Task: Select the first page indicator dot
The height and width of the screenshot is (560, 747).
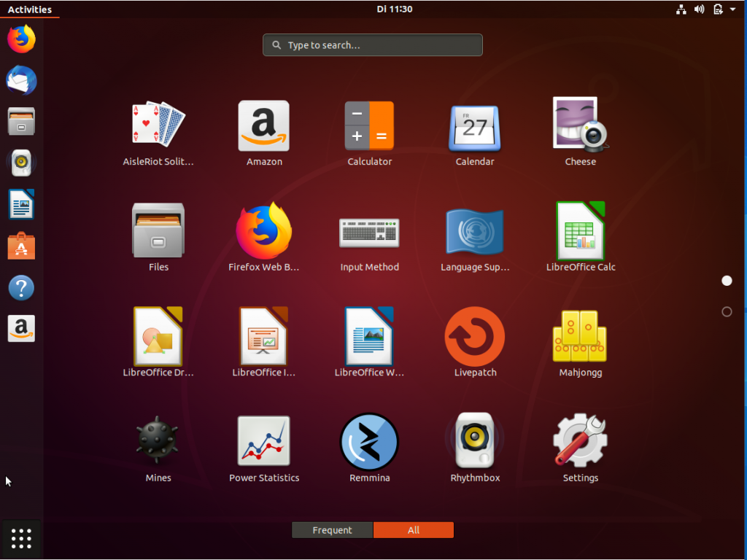Action: tap(727, 281)
